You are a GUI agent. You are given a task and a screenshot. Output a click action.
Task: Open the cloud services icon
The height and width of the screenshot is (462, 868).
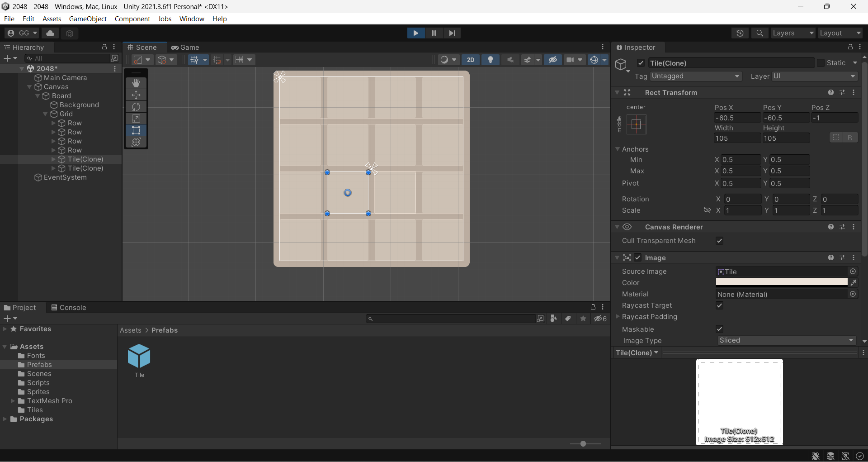(50, 33)
